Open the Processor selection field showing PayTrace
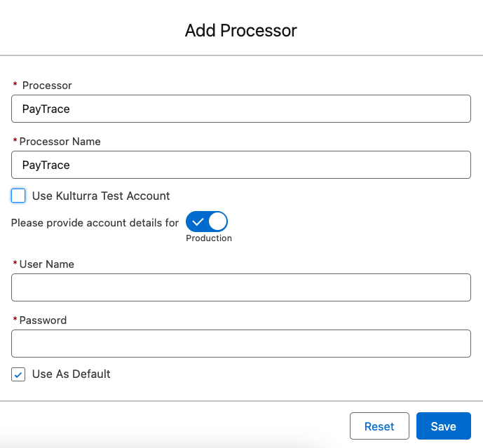Viewport: 483px width, 448px height. [x=241, y=109]
